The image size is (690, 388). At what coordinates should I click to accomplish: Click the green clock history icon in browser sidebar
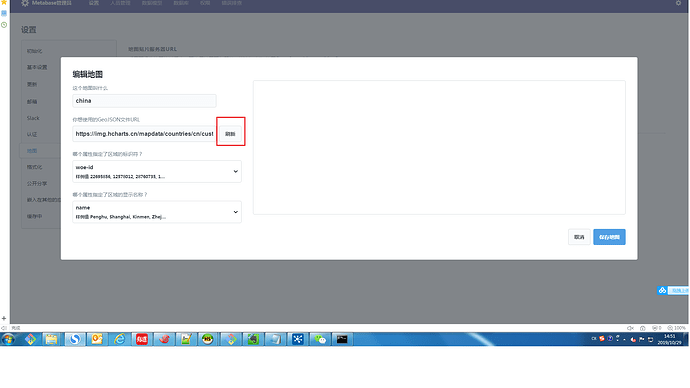coord(4,25)
